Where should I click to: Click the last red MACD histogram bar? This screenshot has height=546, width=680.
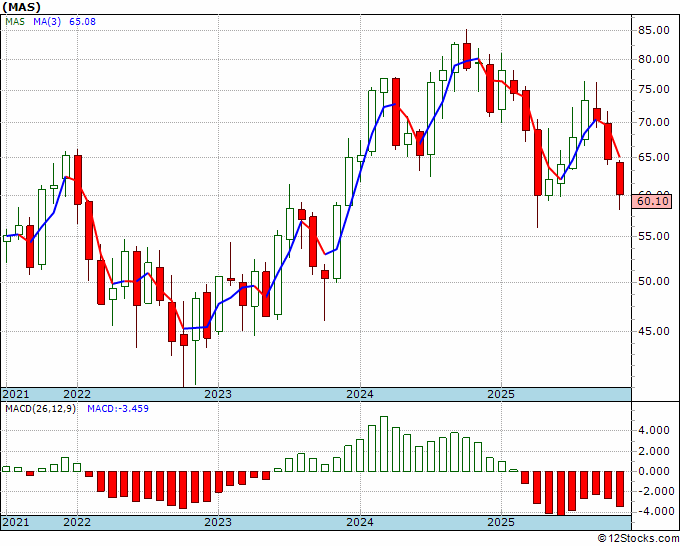pyautogui.click(x=620, y=489)
